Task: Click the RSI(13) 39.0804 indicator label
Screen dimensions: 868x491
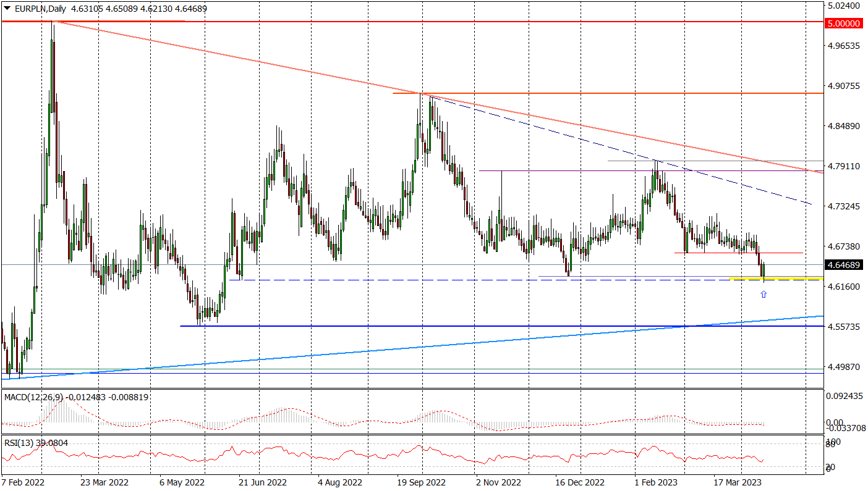Action: click(36, 442)
